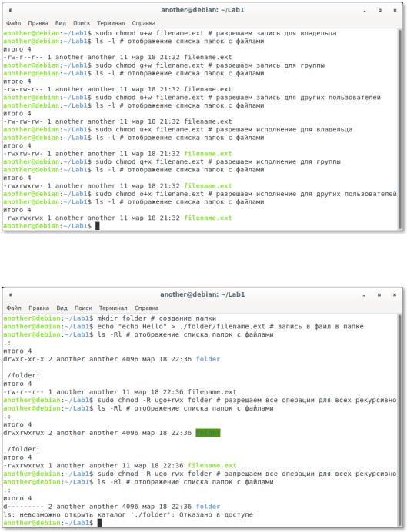The image size is (407, 532).
Task: Click the cursor prompt after '-rwxrwxrwx' 21:32 row
Action: (98, 226)
